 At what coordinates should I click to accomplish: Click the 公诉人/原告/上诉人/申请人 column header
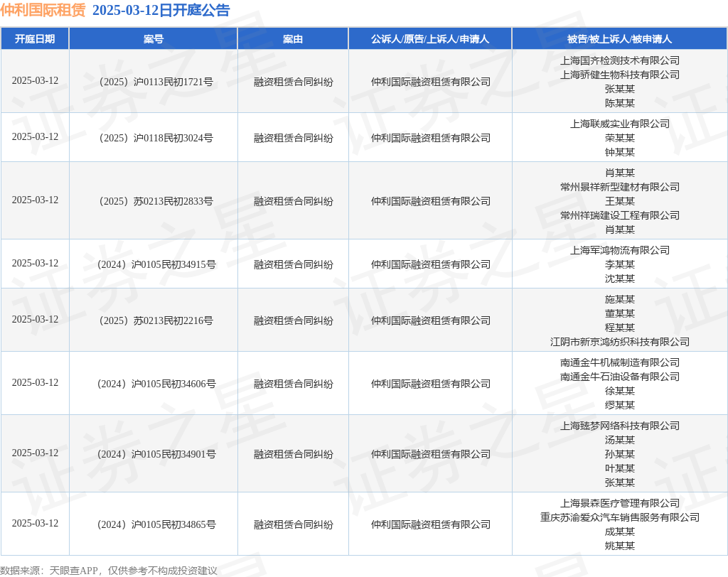tap(430, 39)
